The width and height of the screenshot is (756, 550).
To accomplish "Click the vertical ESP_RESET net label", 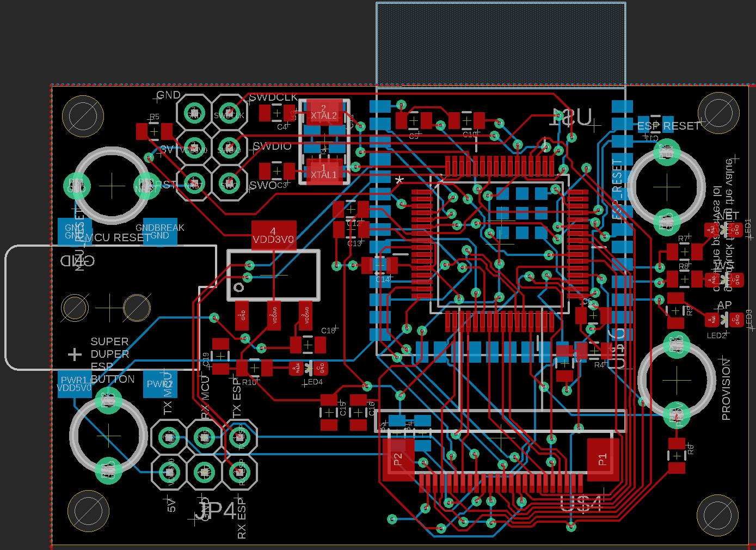I will (617, 190).
